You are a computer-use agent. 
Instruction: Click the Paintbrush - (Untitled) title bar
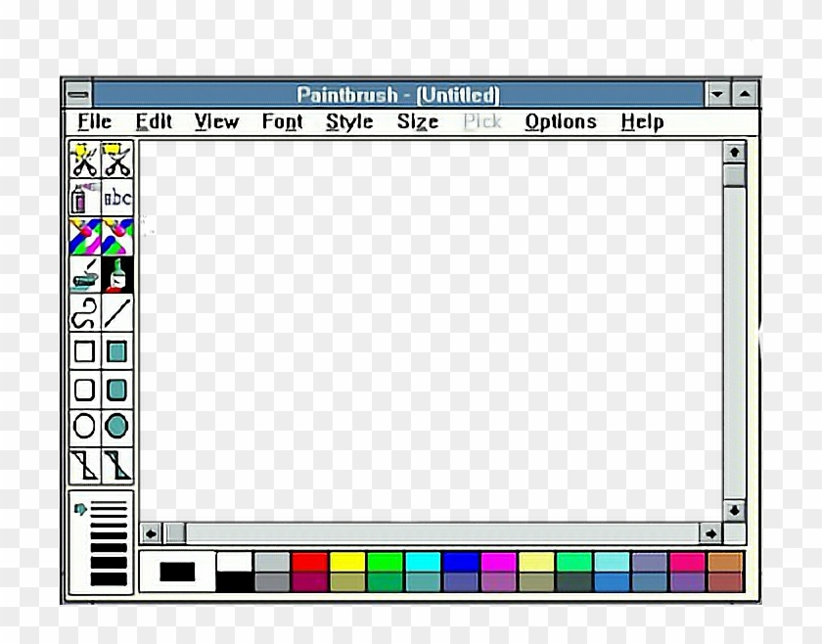click(x=398, y=95)
